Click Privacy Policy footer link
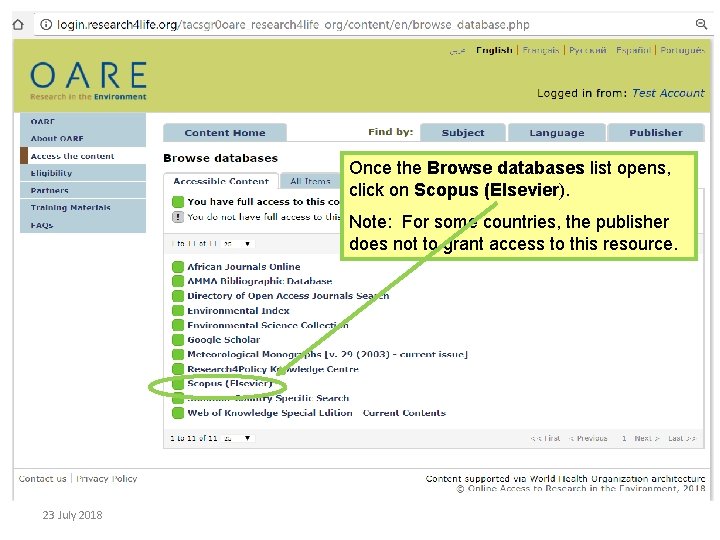Screen dimensions: 720x540 [107, 478]
